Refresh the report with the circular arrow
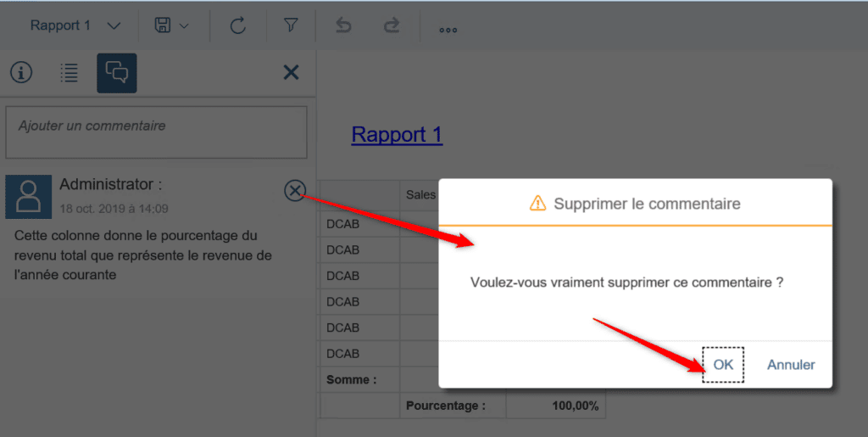Image resolution: width=868 pixels, height=437 pixels. 238,25
